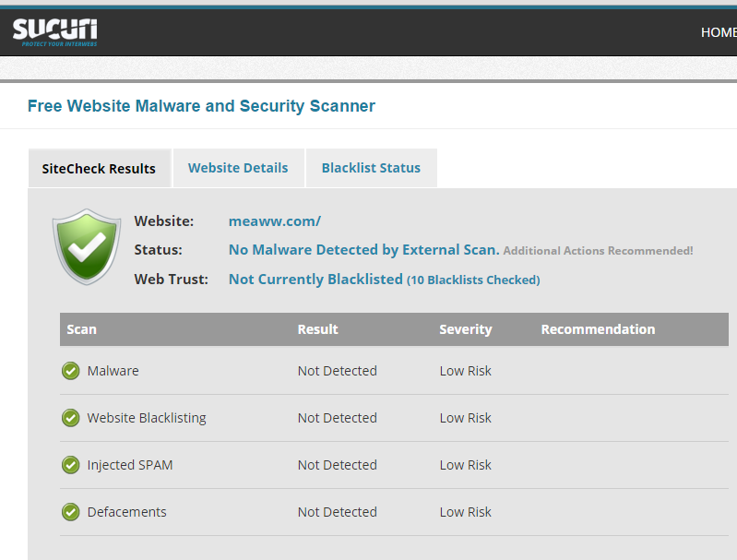Click the Severity column header

click(465, 329)
